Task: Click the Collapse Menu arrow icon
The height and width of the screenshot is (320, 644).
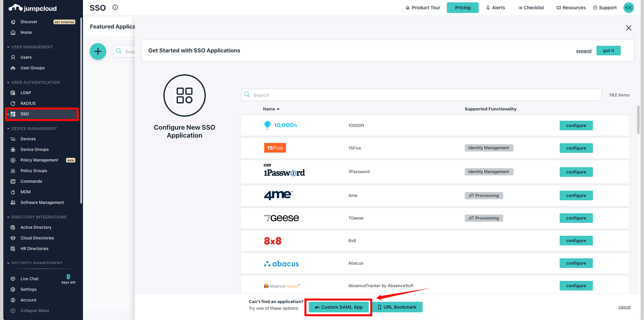Action: (x=13, y=311)
